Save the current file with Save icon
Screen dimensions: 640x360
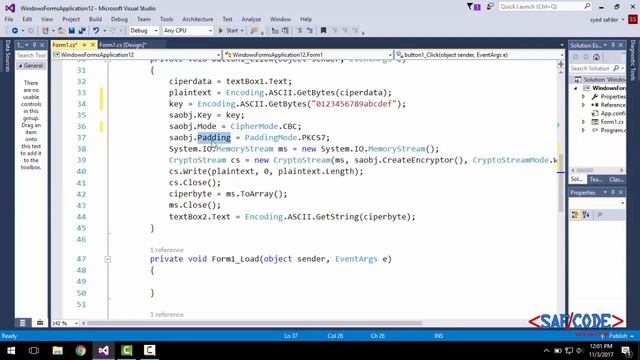(72, 31)
